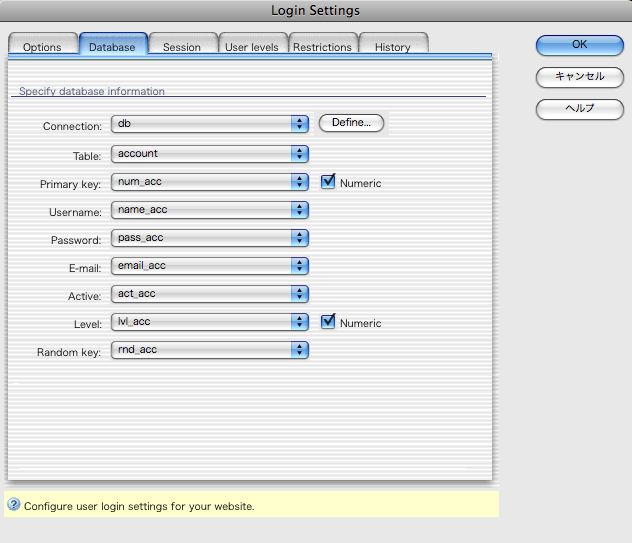Image resolution: width=632 pixels, height=543 pixels.
Task: Expand the Random key dropdown rnd_acc
Action: 209,350
